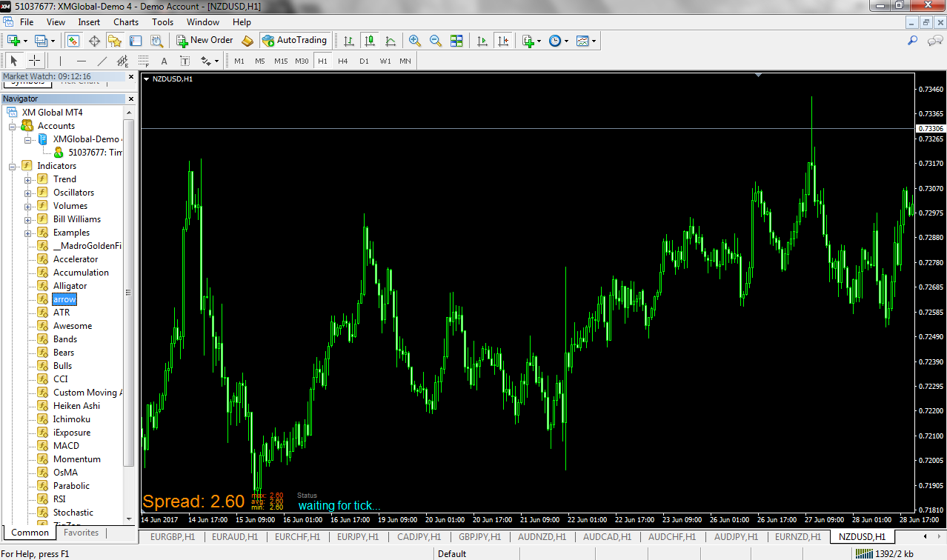Toggle the Market Watch panel icon

[x=73, y=41]
